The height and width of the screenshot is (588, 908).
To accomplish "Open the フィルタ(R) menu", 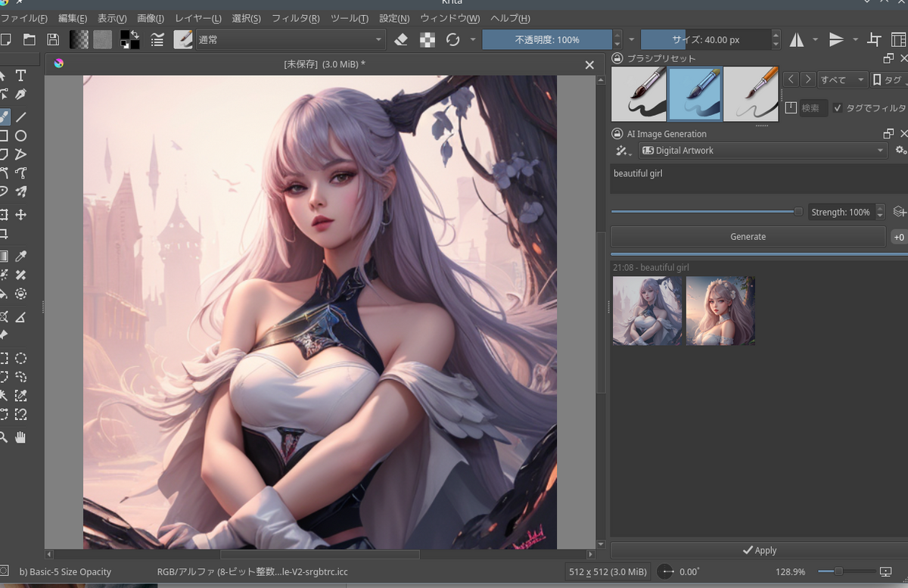I will (x=295, y=18).
